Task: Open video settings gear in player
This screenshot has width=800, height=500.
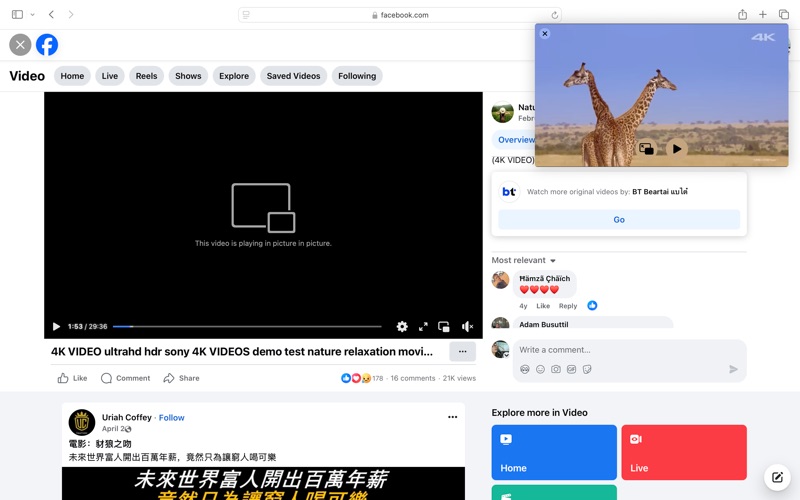Action: (x=402, y=327)
